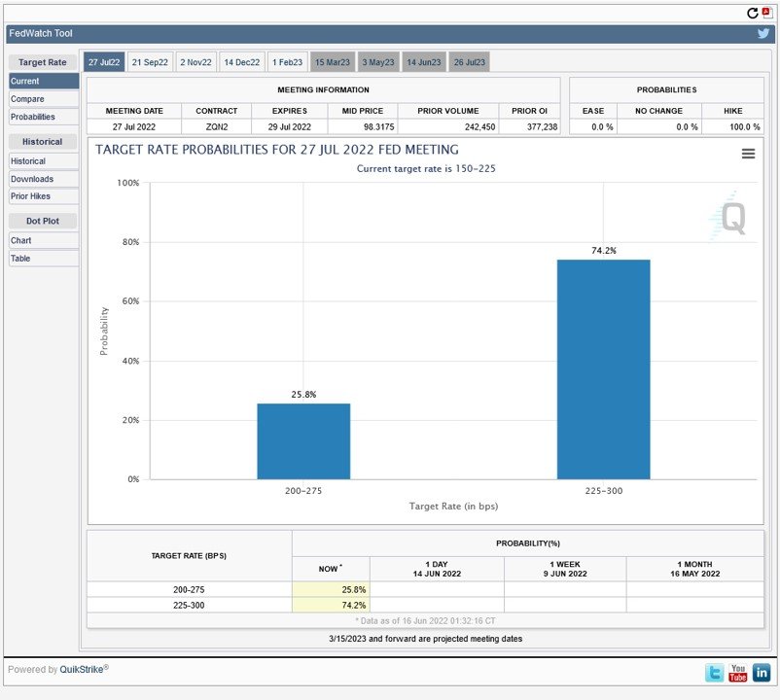Switch to the 1 Feb23 meeting tab
Viewport: 780px width, 700px height.
click(287, 62)
